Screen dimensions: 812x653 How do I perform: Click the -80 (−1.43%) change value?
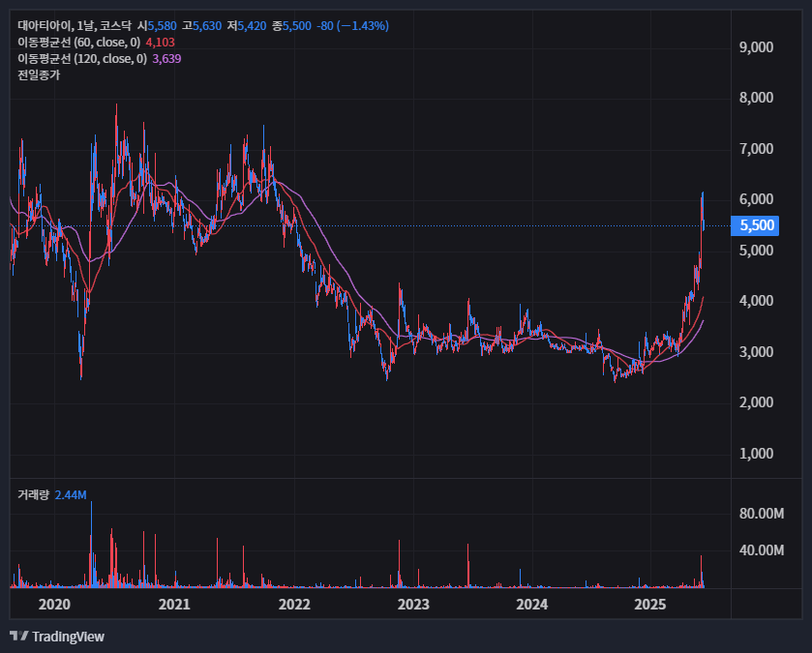(x=352, y=26)
